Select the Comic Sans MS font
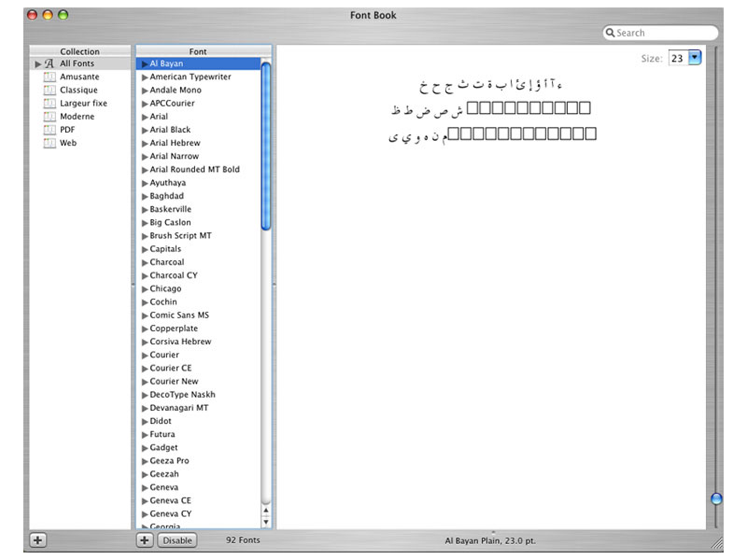 click(179, 315)
